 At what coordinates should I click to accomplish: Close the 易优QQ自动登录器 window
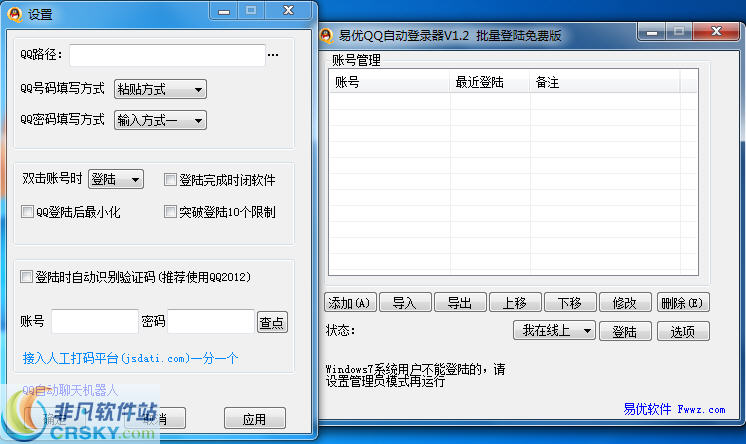coord(717,32)
